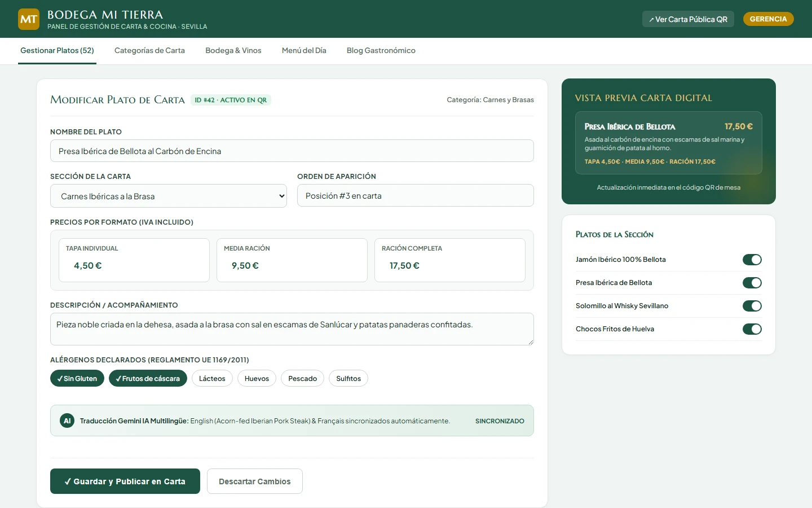Viewport: 812px width, 508px height.
Task: Go to Bodega & Vinos tab
Action: 233,51
